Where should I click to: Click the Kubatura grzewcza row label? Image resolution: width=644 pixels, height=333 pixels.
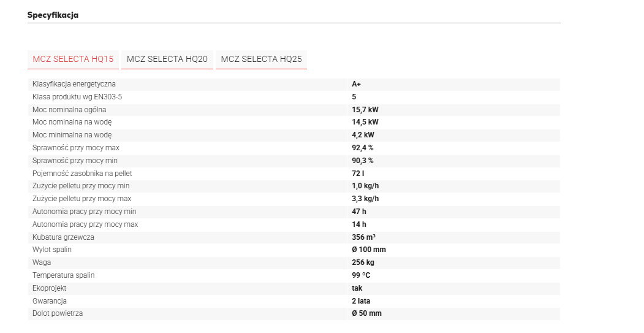[63, 237]
